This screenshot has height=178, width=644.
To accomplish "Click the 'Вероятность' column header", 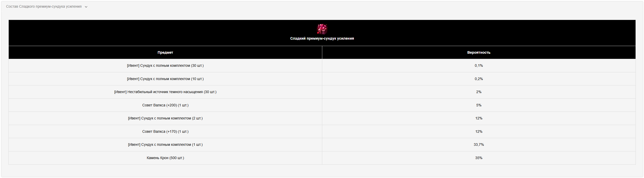I will point(479,52).
